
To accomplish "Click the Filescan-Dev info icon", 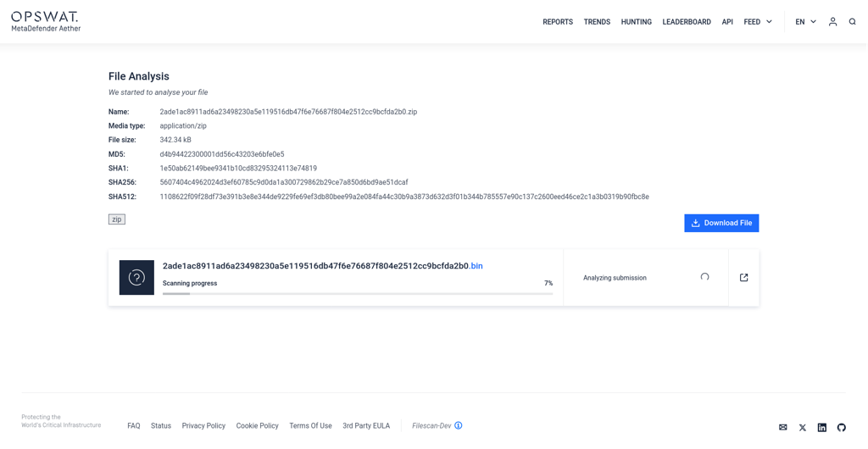I will (x=459, y=425).
